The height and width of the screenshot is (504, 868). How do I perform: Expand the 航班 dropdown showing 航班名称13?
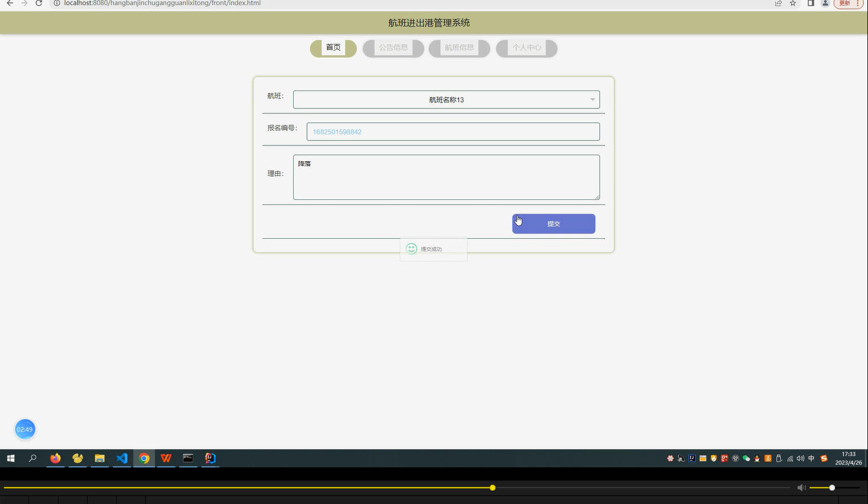[447, 100]
